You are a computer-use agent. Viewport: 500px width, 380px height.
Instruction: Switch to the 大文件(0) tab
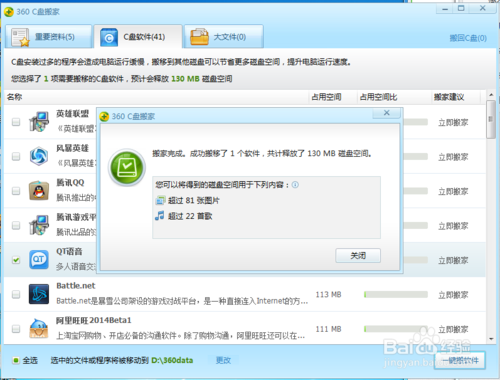(x=224, y=36)
